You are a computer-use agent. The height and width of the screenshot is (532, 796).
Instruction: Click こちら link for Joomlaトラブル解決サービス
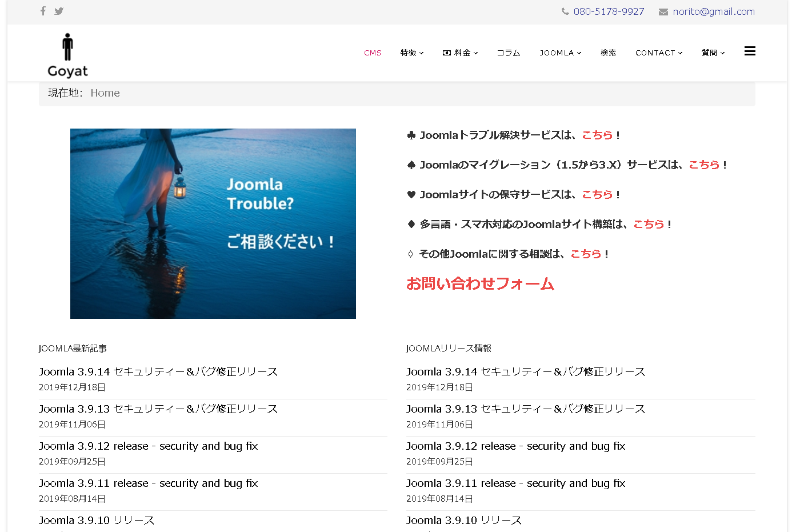click(597, 135)
